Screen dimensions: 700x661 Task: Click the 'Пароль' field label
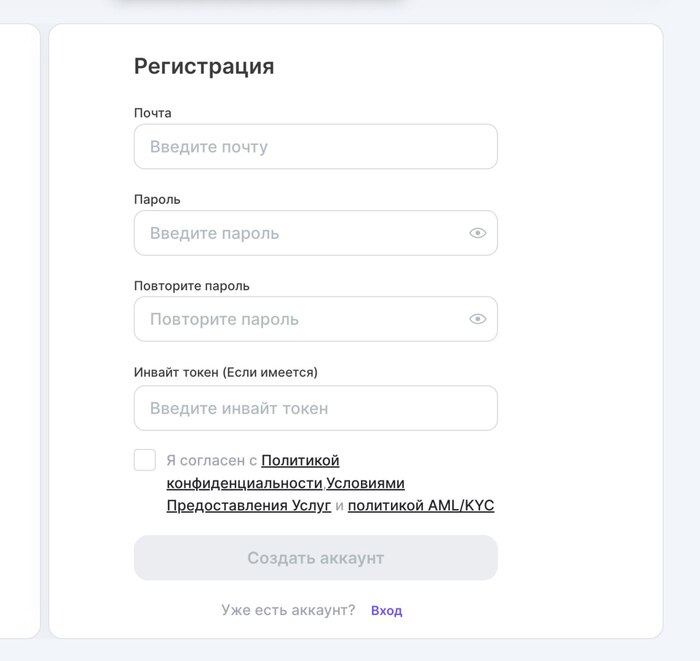pos(157,199)
